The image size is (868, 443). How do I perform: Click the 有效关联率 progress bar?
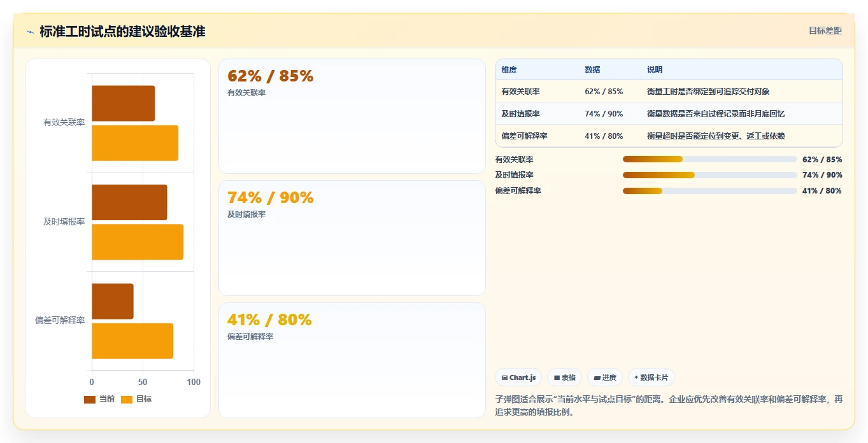709,159
